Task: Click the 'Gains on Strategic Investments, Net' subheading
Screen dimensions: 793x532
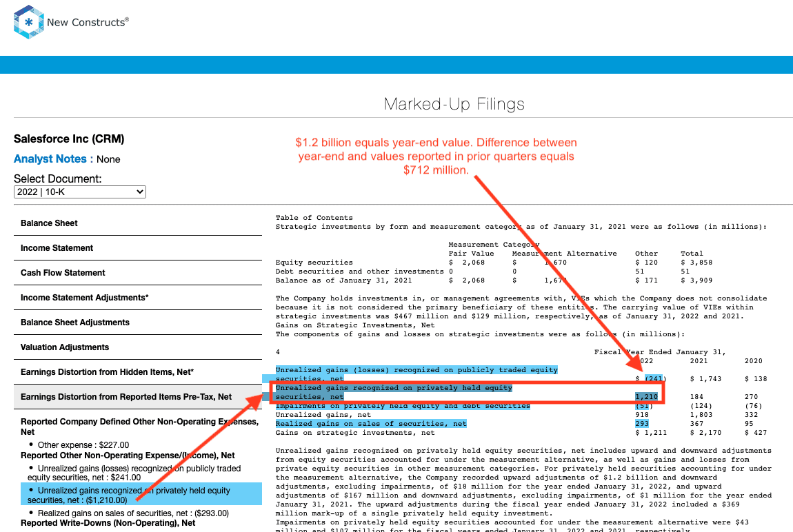Action: pos(355,325)
